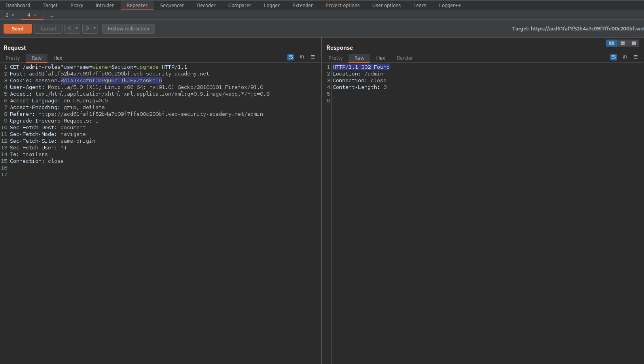Open Request pane hamburger options menu
The width and height of the screenshot is (644, 364).
313,57
